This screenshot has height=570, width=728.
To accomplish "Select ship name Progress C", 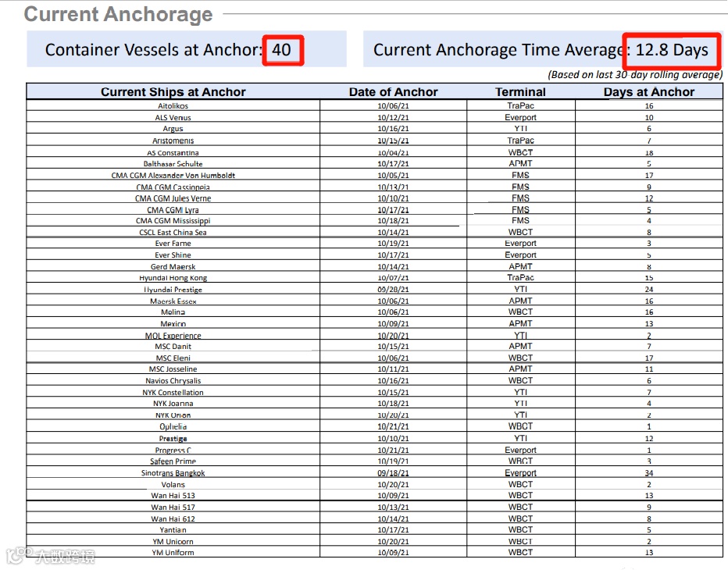I will point(173,450).
